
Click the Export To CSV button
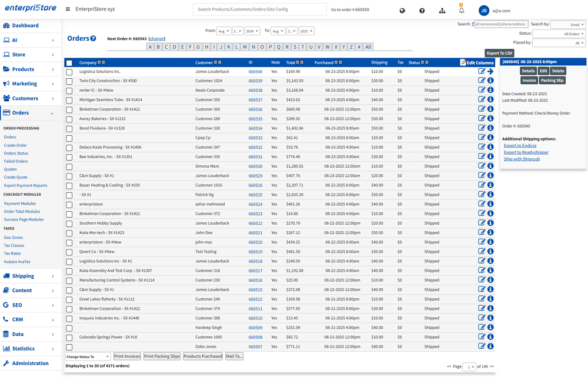point(499,53)
